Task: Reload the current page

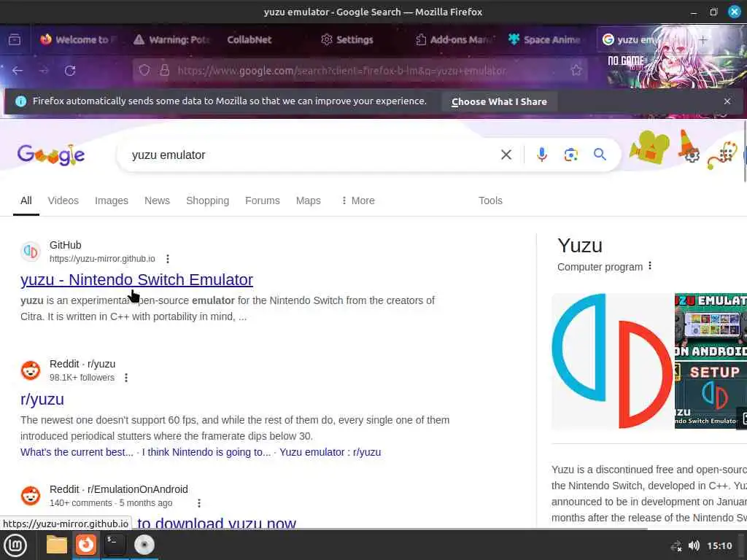Action: tap(70, 71)
